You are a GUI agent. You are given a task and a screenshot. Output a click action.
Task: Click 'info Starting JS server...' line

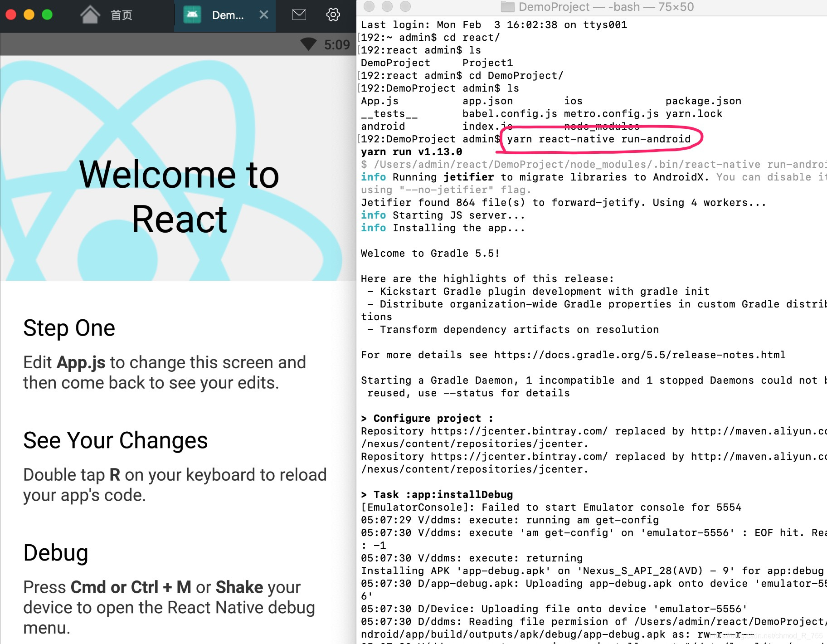coord(443,215)
